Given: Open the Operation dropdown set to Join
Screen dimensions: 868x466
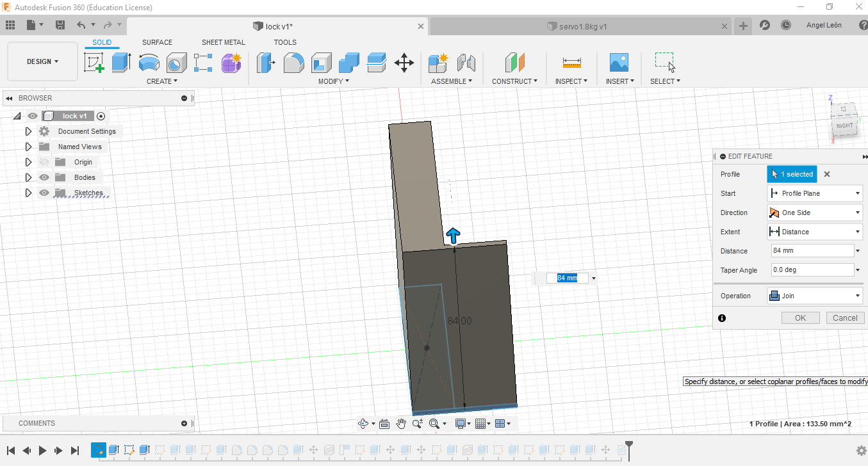Looking at the screenshot, I should [x=814, y=296].
